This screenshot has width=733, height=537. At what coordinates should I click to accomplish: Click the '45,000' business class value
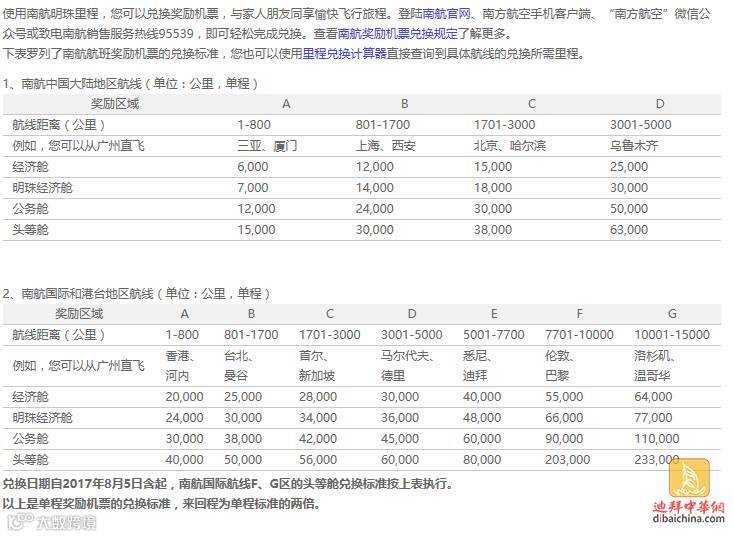coord(400,439)
